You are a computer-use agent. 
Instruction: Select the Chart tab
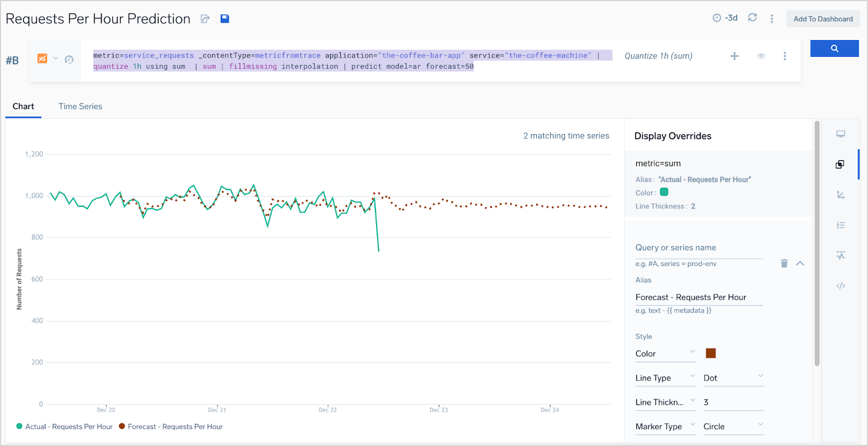point(23,107)
